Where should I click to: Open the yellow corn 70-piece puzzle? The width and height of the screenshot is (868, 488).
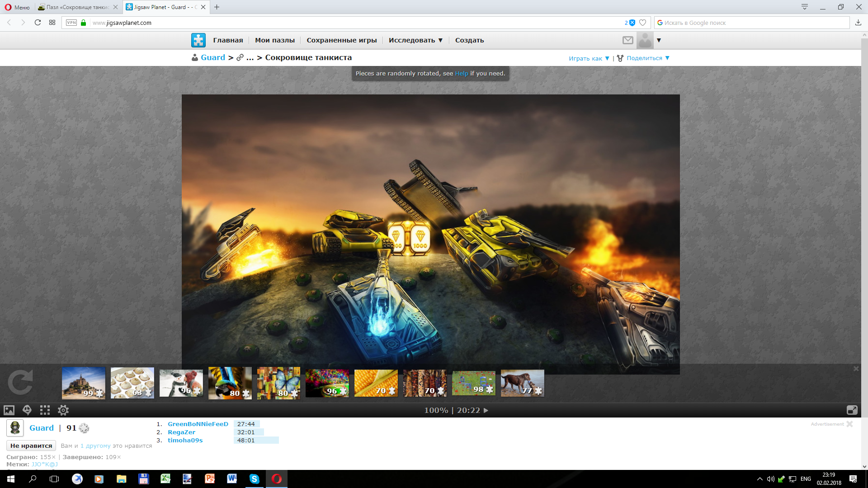376,383
